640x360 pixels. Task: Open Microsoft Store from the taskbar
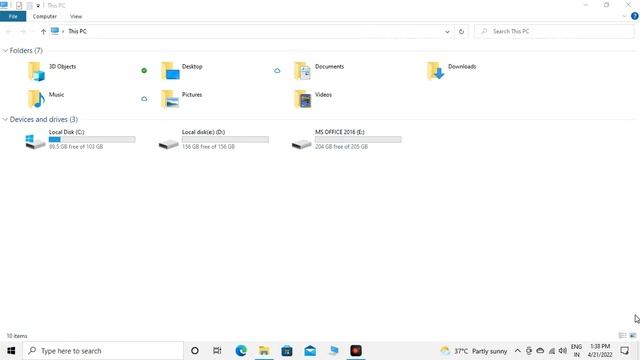click(x=287, y=351)
